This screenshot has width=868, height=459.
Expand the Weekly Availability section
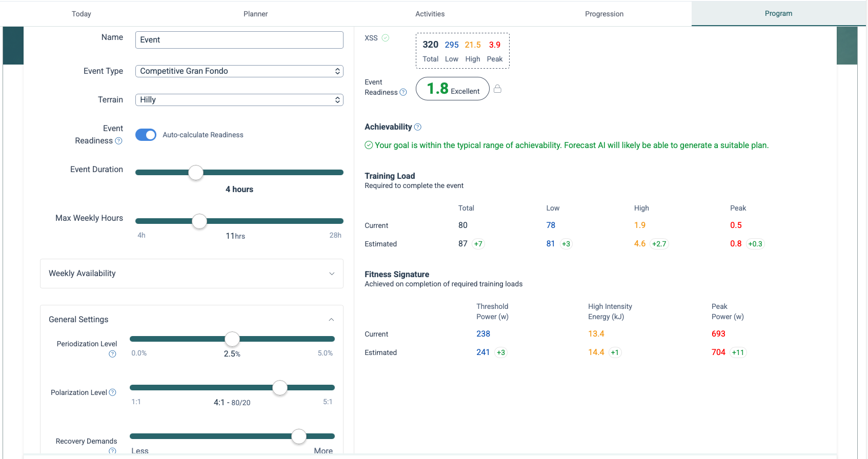coord(191,274)
